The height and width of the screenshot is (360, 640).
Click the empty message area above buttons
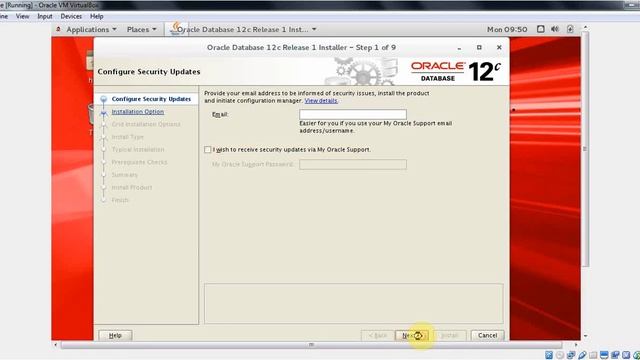coord(353,303)
